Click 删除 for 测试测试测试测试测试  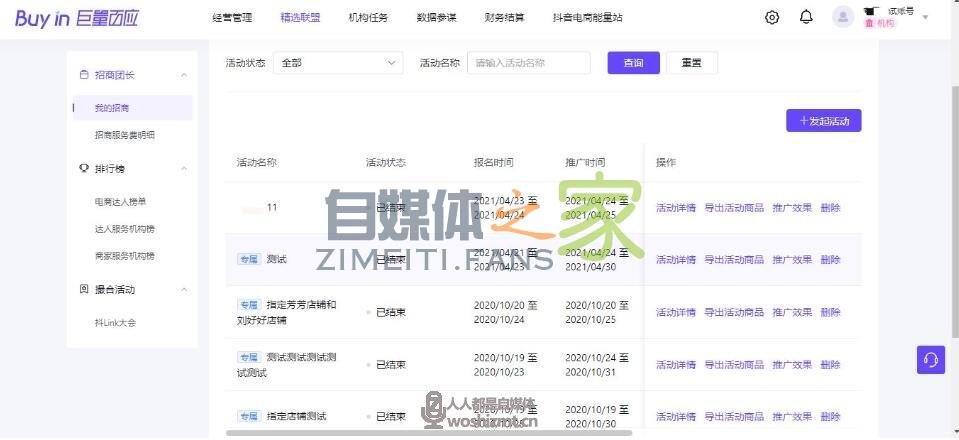pyautogui.click(x=831, y=365)
